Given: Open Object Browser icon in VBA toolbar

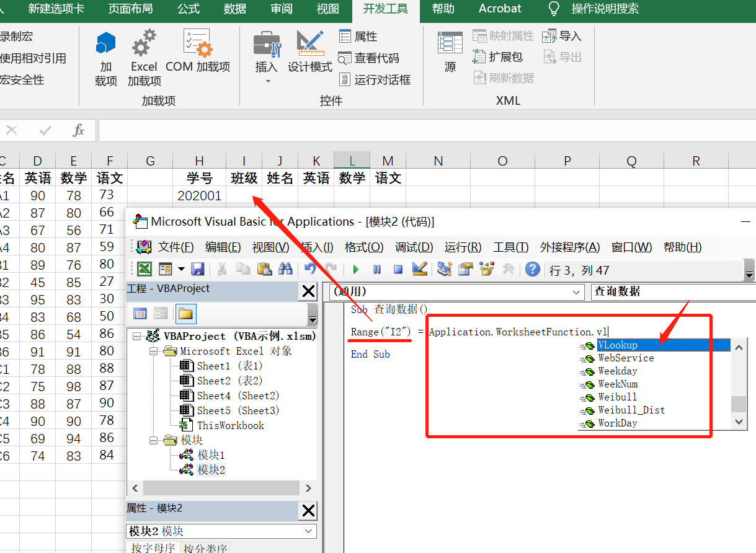Looking at the screenshot, I should pos(487,269).
